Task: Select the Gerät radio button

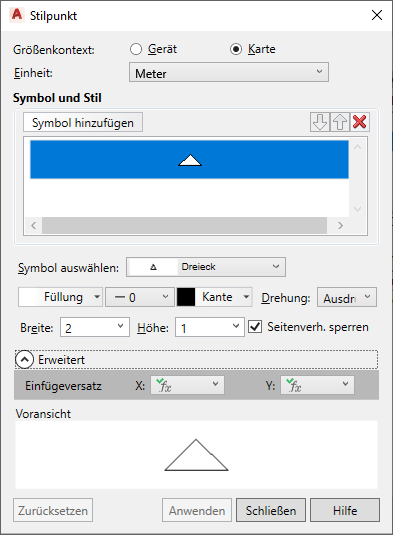Action: coord(136,49)
